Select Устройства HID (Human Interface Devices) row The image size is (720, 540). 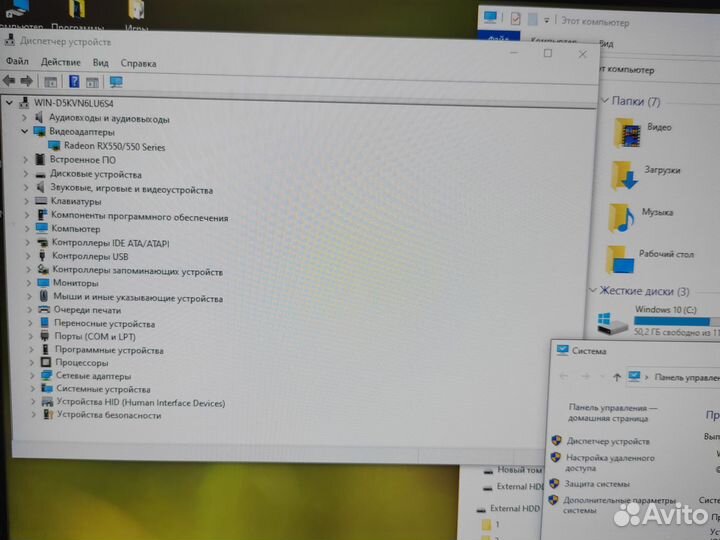tap(141, 402)
